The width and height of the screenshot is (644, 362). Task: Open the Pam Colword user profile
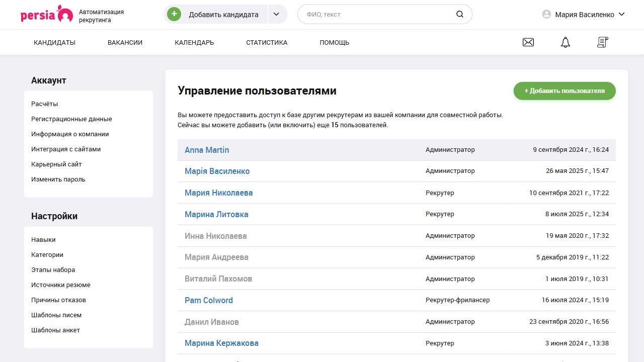pyautogui.click(x=208, y=300)
